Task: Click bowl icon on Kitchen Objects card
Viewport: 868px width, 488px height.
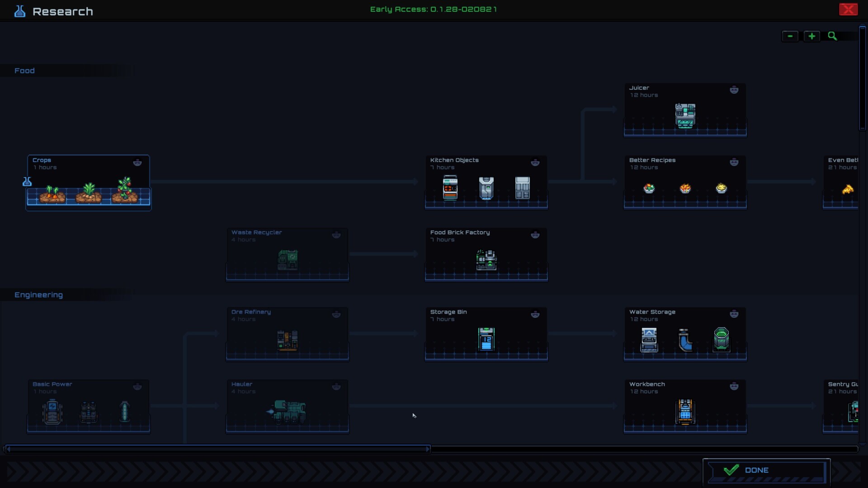Action: pos(535,163)
